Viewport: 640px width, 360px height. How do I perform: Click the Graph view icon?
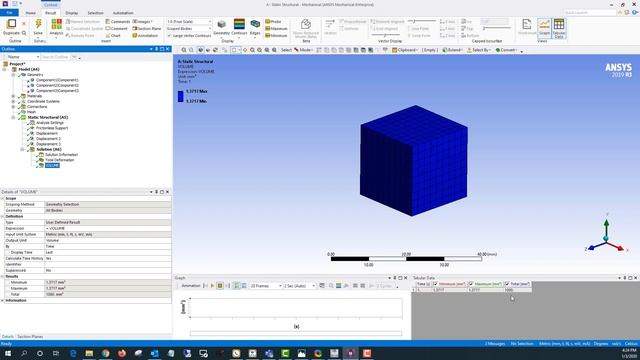[544, 24]
